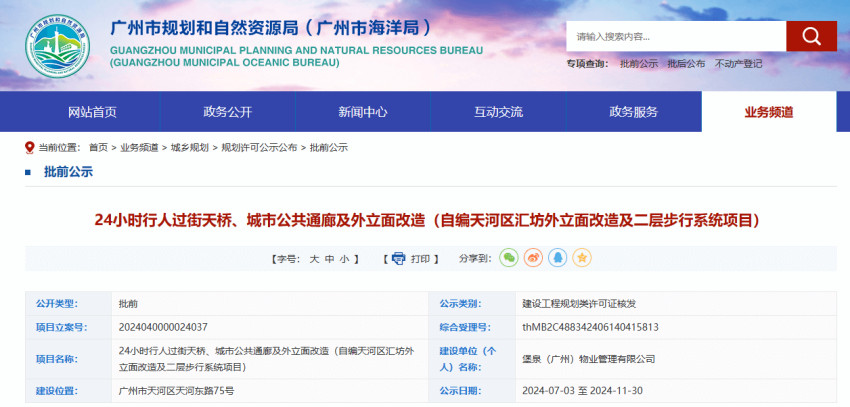
Task: Click the printer icon
Action: click(x=398, y=259)
